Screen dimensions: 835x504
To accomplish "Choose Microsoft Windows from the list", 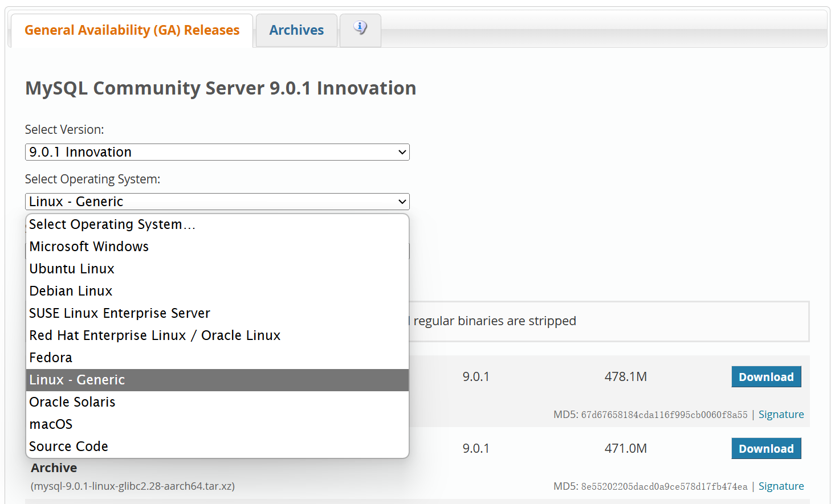I will point(217,247).
